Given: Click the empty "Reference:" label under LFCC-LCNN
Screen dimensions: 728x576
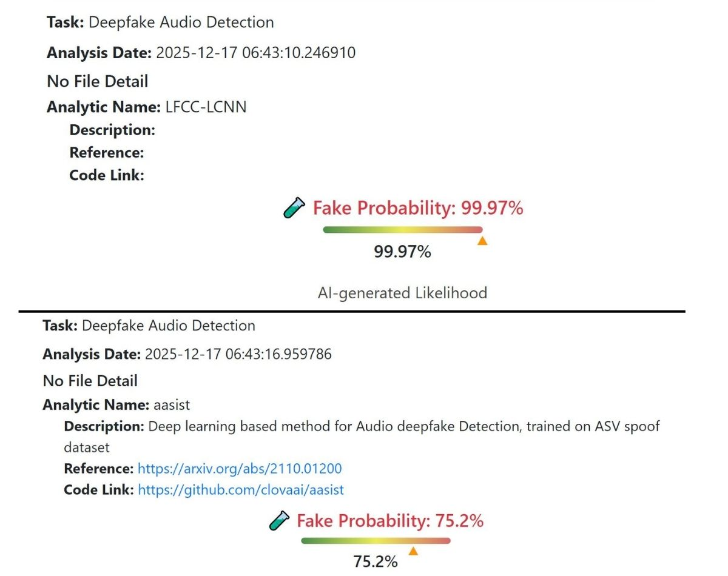Looking at the screenshot, I should (107, 152).
